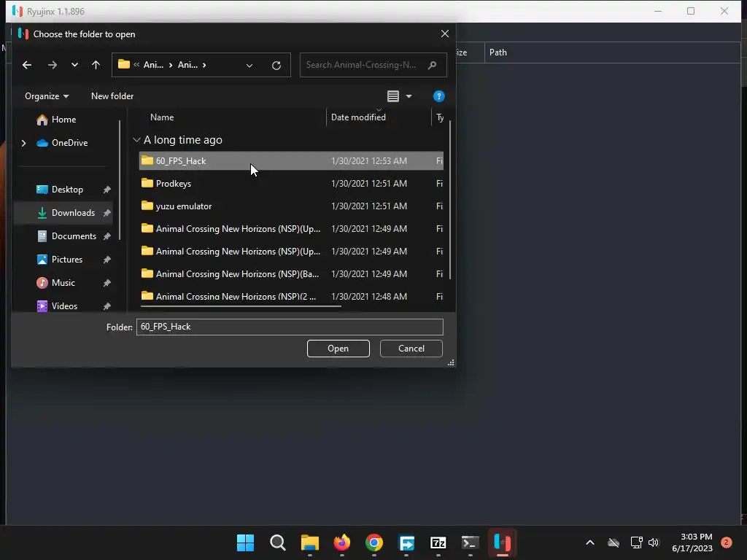Show hidden system tray icons
Image resolution: width=747 pixels, height=560 pixels.
pos(589,542)
